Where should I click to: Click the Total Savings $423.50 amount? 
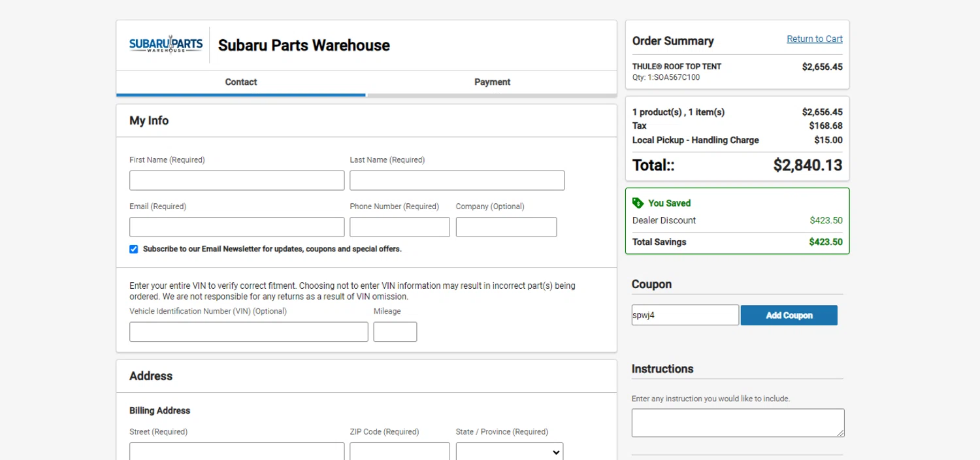click(826, 242)
